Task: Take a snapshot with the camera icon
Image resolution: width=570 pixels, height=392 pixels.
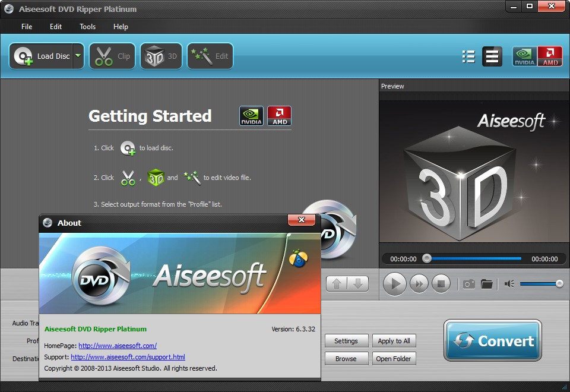Action: pyautogui.click(x=468, y=284)
